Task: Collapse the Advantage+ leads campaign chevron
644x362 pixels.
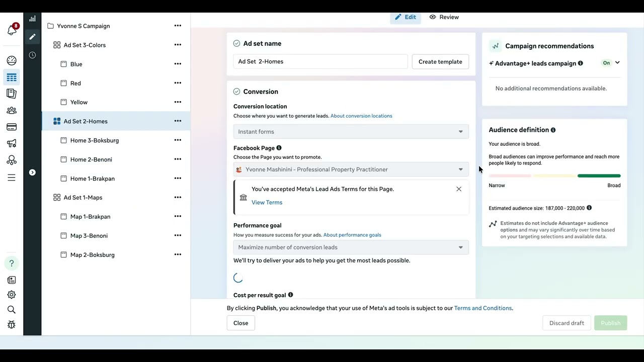Action: tap(617, 63)
